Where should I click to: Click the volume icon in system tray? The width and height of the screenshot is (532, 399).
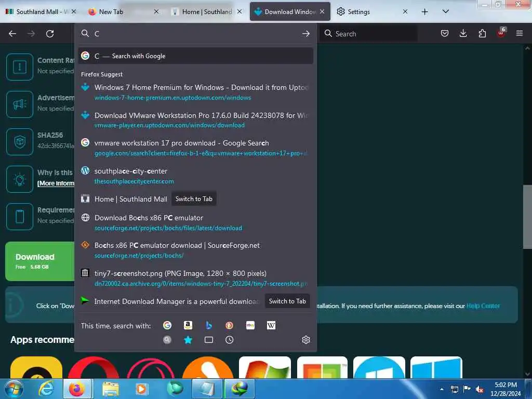[x=480, y=390]
